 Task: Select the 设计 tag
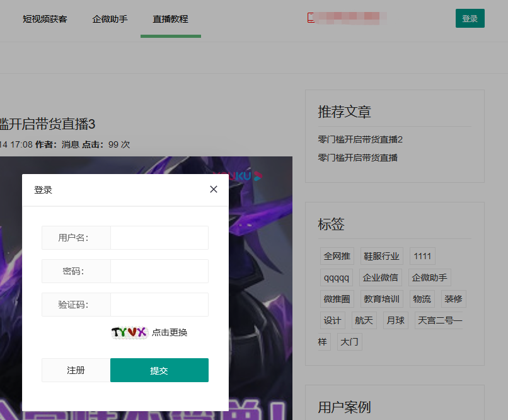pyautogui.click(x=332, y=320)
